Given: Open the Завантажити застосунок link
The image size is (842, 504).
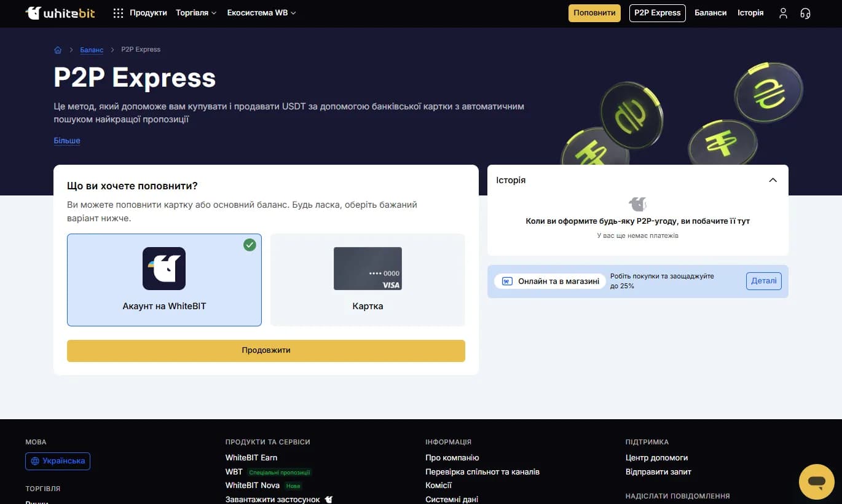Looking at the screenshot, I should [273, 500].
